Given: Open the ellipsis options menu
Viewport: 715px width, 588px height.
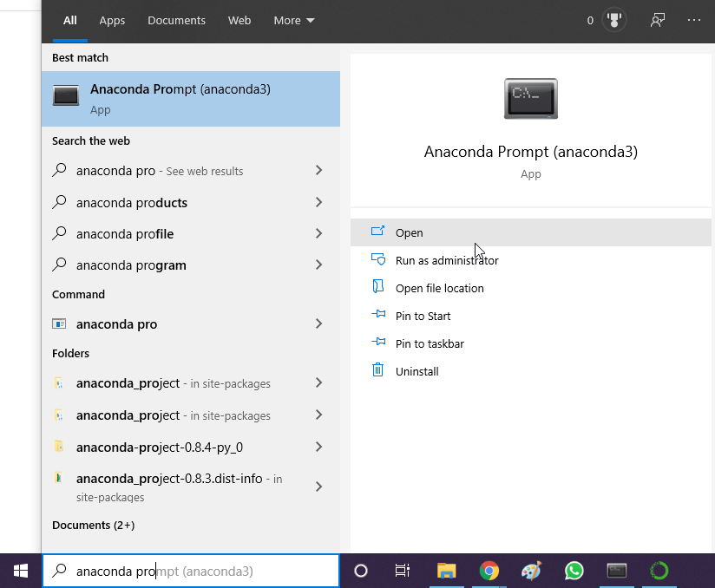Looking at the screenshot, I should 694,19.
